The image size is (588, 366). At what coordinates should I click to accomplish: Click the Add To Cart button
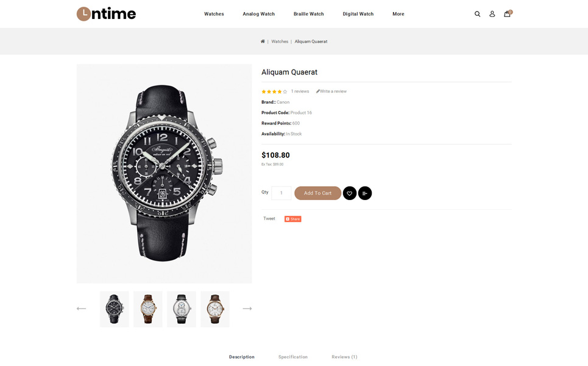point(317,193)
